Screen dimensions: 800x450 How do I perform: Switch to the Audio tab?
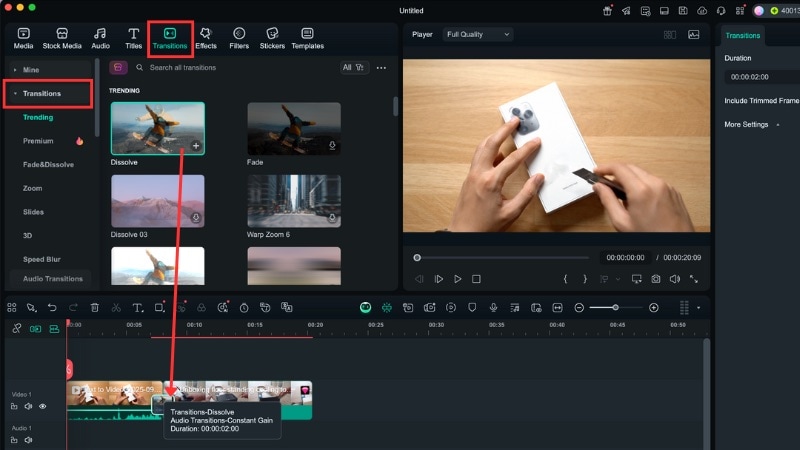point(100,39)
